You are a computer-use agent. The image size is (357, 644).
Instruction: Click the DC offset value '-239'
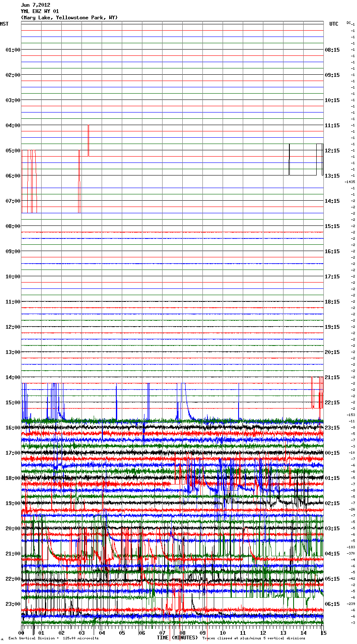click(351, 604)
